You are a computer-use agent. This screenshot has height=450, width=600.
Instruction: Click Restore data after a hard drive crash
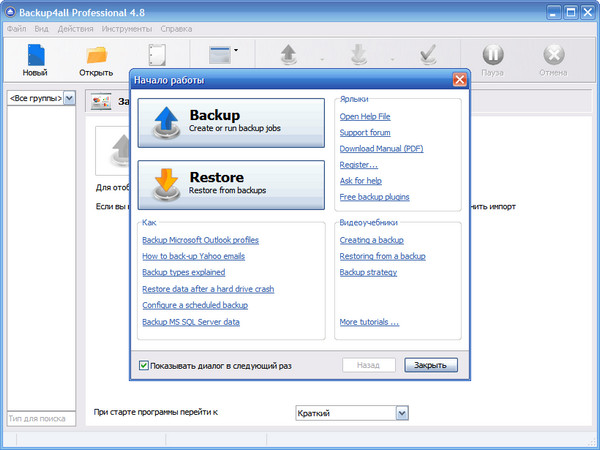click(208, 289)
